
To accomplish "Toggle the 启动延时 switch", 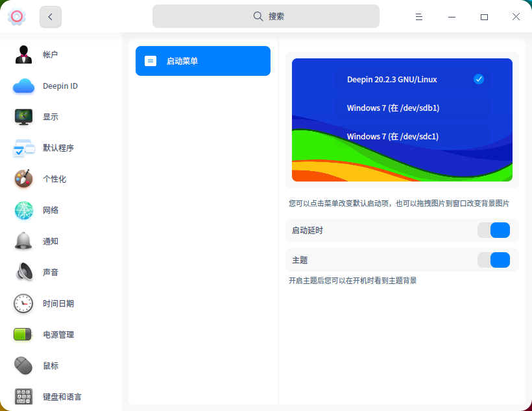I will tap(494, 230).
